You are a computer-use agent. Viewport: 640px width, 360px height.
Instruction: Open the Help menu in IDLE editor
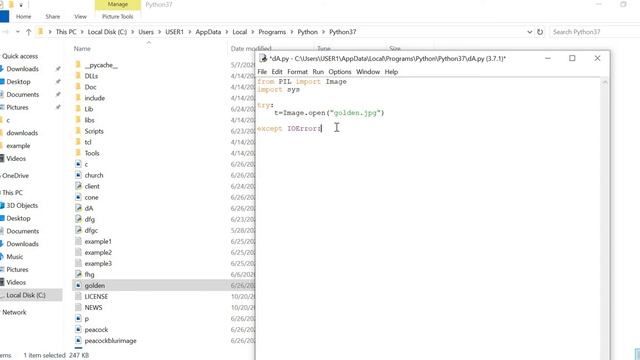[x=391, y=71]
